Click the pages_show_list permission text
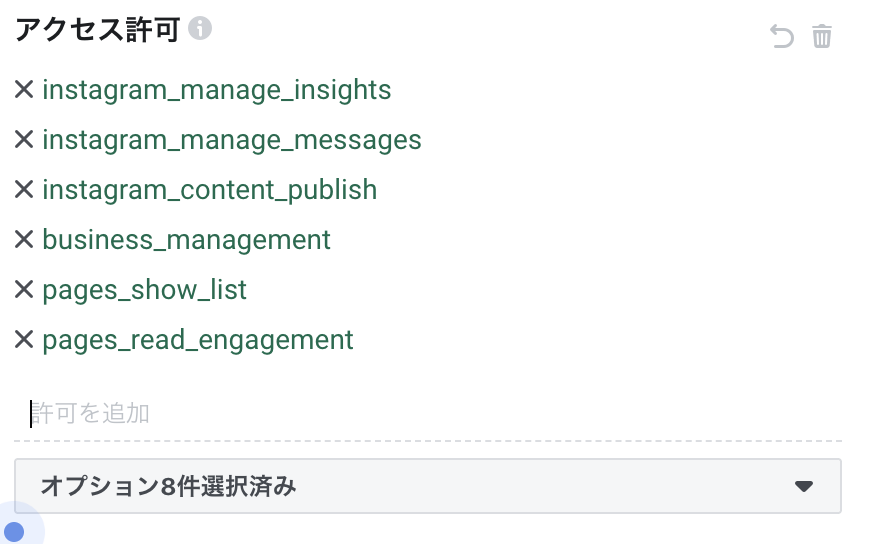Image resolution: width=872 pixels, height=544 pixels. [x=145, y=290]
